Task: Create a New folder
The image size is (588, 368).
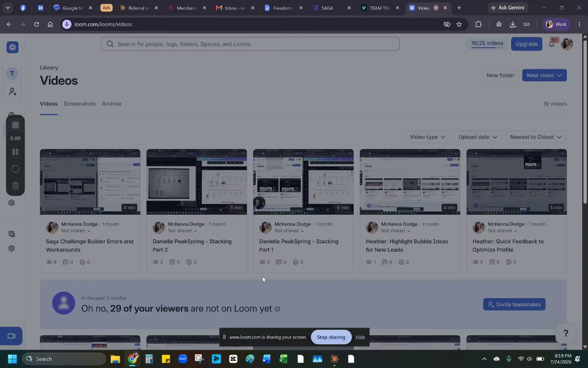Action: coord(500,76)
